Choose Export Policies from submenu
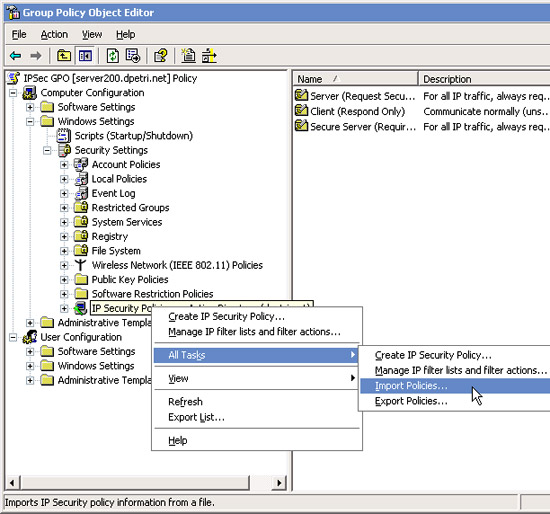Screen dimensions: 550x514 [455, 401]
